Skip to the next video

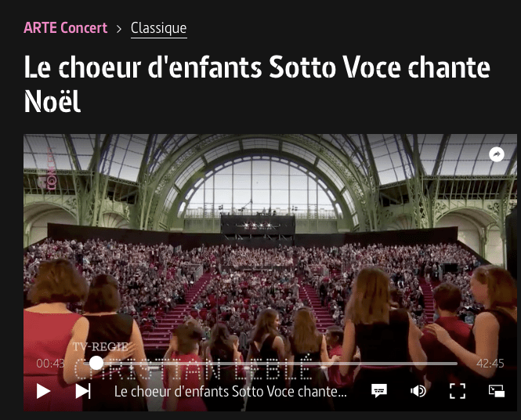83,391
